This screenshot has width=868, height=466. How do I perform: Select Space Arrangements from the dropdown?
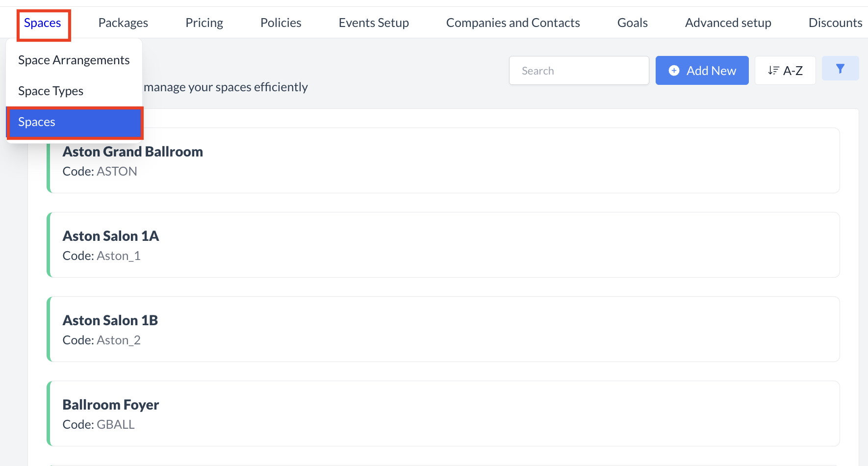pyautogui.click(x=74, y=60)
